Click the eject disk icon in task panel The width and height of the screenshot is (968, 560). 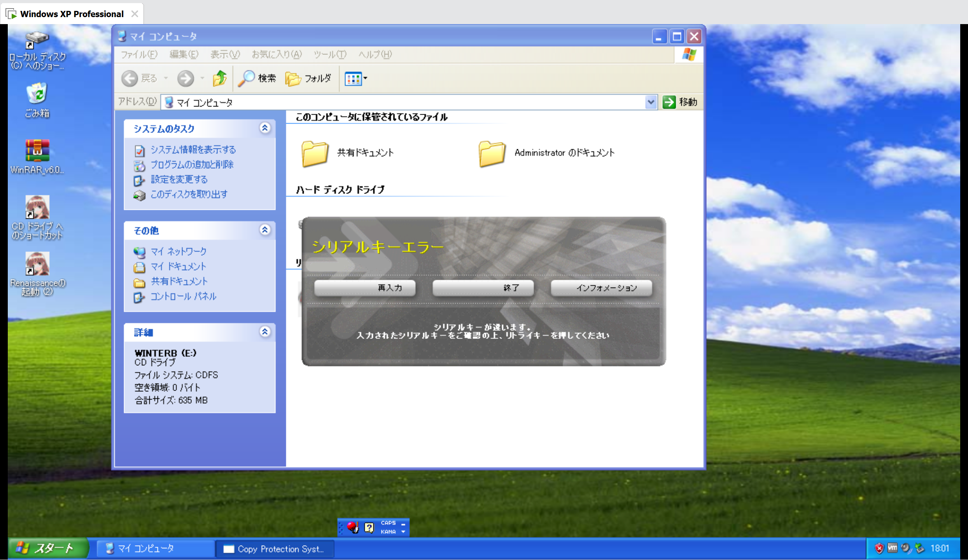[139, 195]
